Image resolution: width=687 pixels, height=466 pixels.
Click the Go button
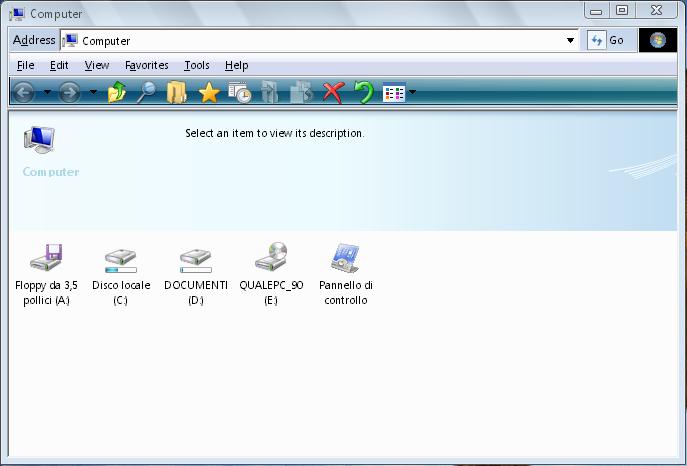click(607, 40)
